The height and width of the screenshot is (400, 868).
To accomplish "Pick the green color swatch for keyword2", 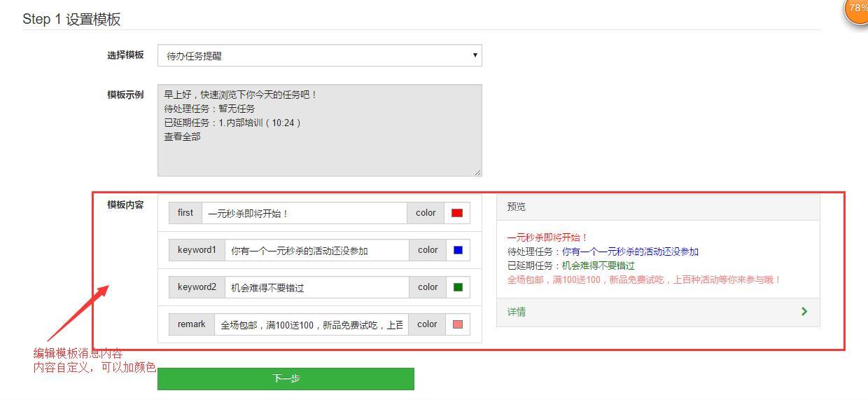I will [x=458, y=287].
